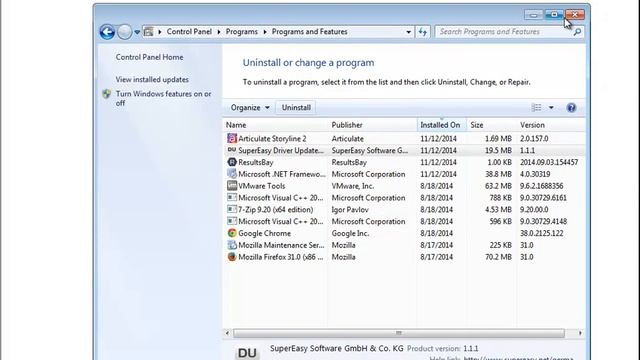Screen dimensions: 640x360
Task: Click Programs and Features breadcrumb
Action: [309, 32]
